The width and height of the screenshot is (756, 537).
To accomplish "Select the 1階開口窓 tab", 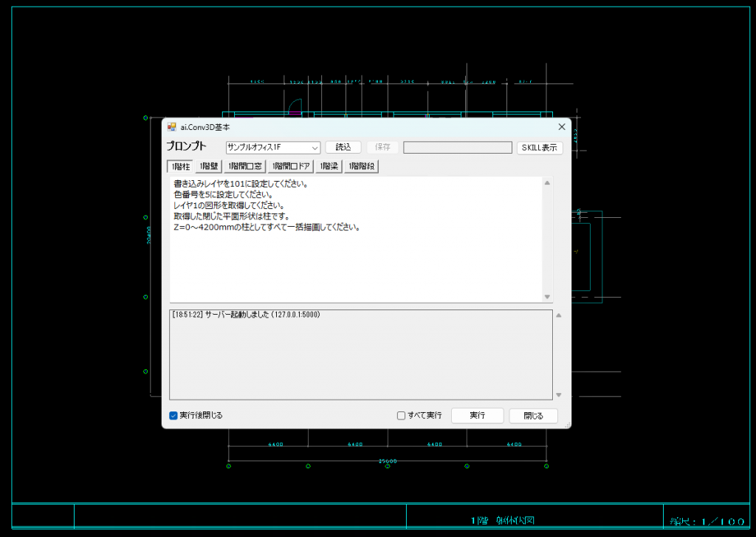I will pos(245,166).
